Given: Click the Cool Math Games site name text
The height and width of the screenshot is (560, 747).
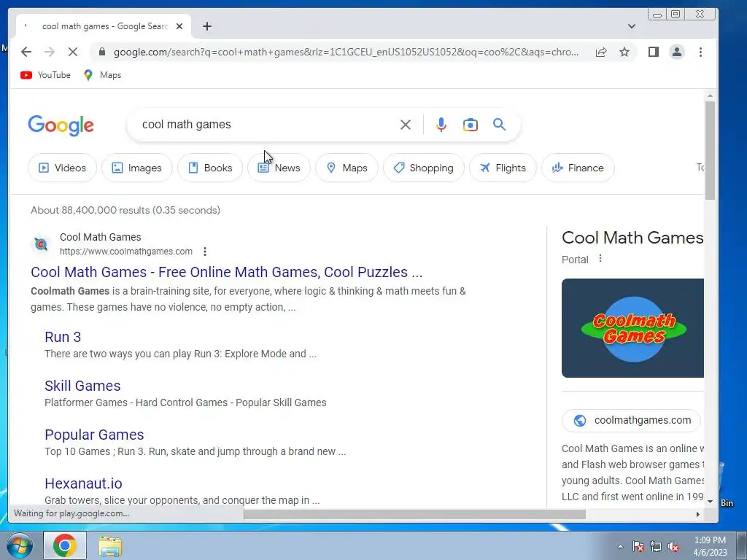Looking at the screenshot, I should coord(101,237).
